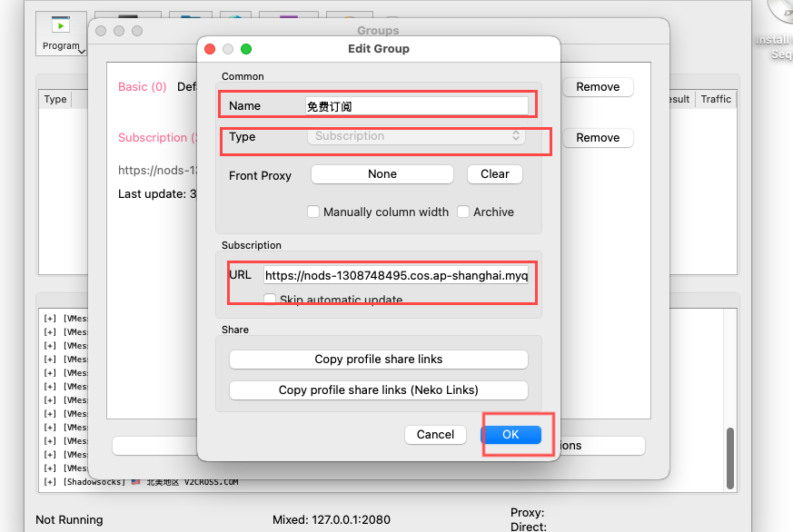Viewport: 793px width, 532px height.
Task: Click into the subscription URL field
Action: [x=396, y=275]
